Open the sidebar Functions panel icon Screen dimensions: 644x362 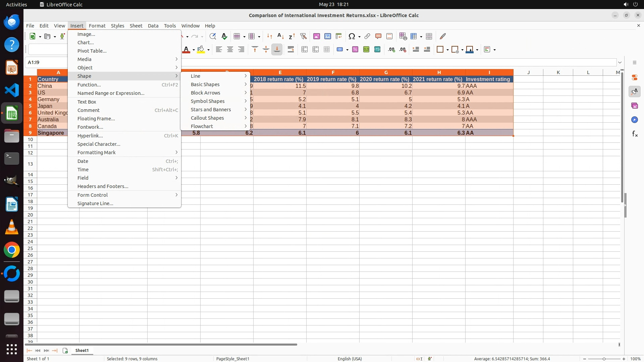point(635,134)
